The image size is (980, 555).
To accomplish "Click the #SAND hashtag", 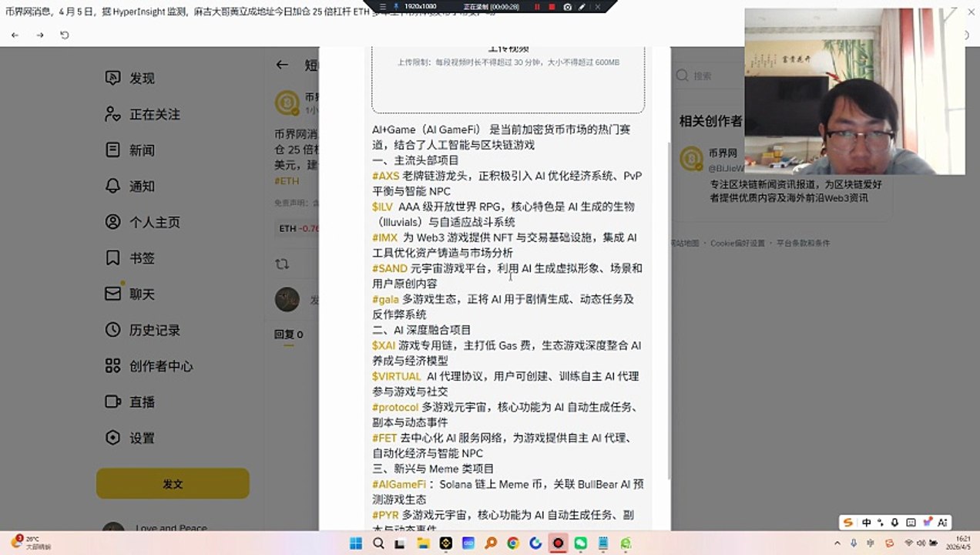I will (390, 268).
